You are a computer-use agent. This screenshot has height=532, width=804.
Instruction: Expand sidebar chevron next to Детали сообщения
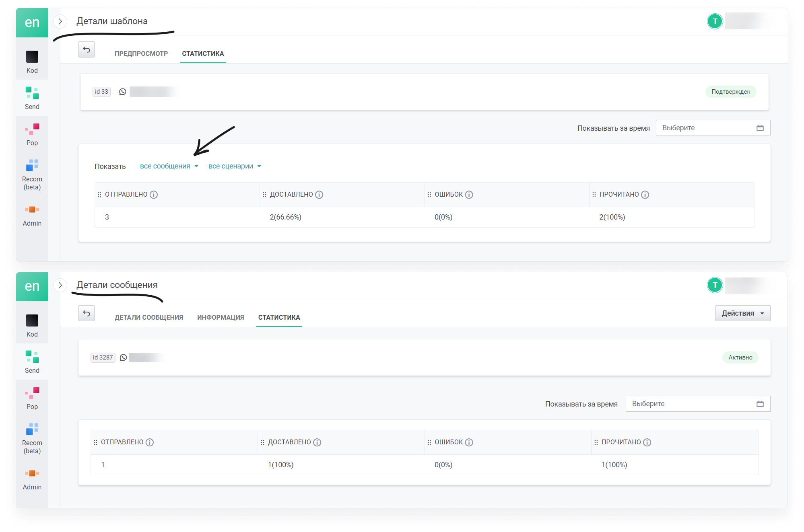click(60, 285)
